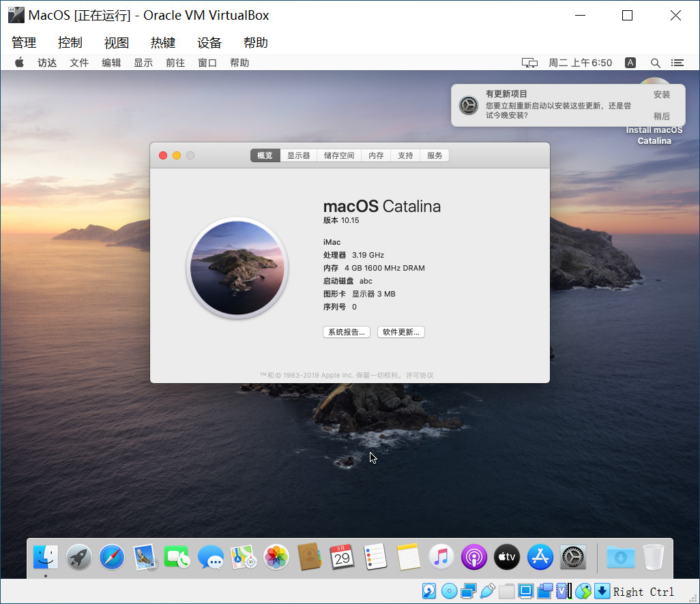Open VirtualBox 热键 menu
The height and width of the screenshot is (604, 700).
(x=163, y=42)
